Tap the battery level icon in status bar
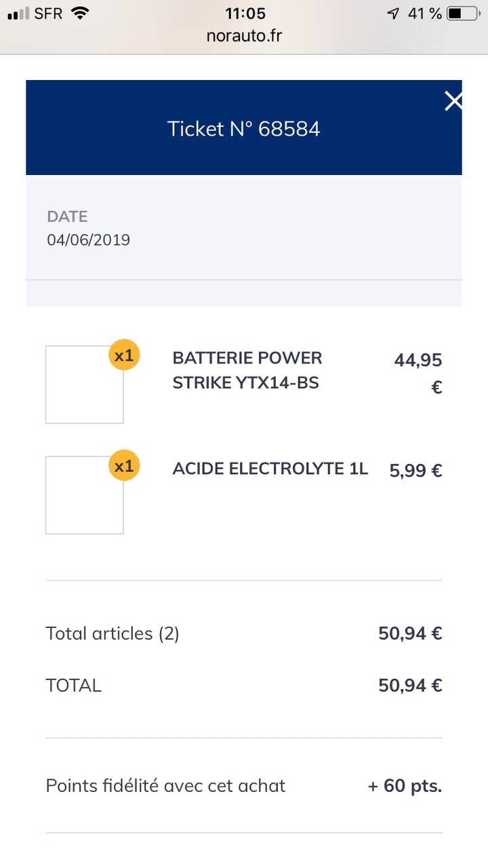 click(463, 14)
